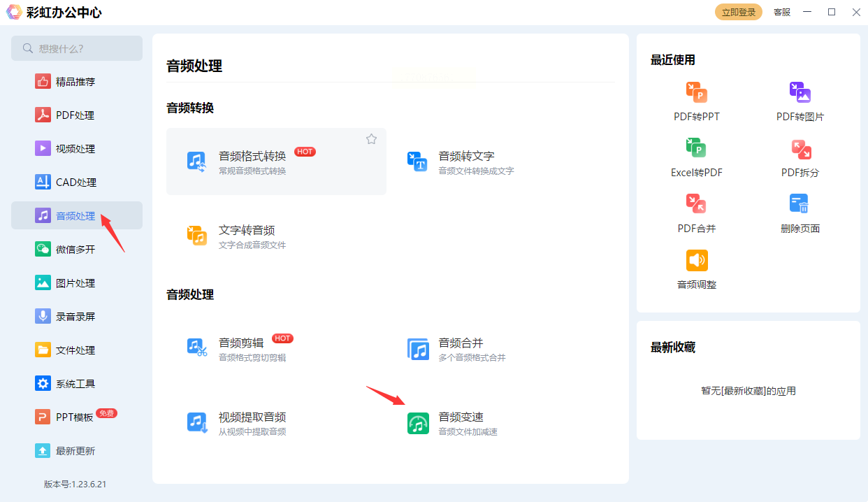Click the 版本号:1.23.6.21 version text
Image resolution: width=868 pixels, height=502 pixels.
click(x=75, y=484)
